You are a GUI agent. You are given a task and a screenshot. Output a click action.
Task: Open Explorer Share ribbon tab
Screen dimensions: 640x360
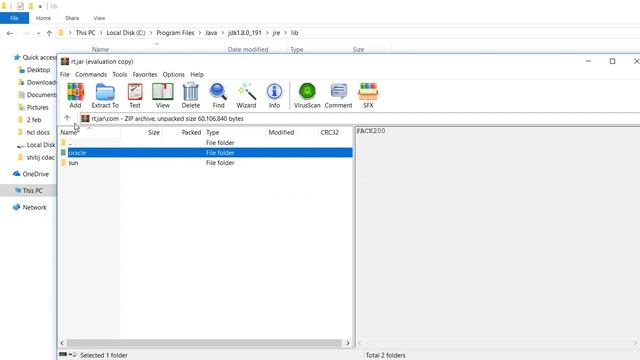coord(72,18)
